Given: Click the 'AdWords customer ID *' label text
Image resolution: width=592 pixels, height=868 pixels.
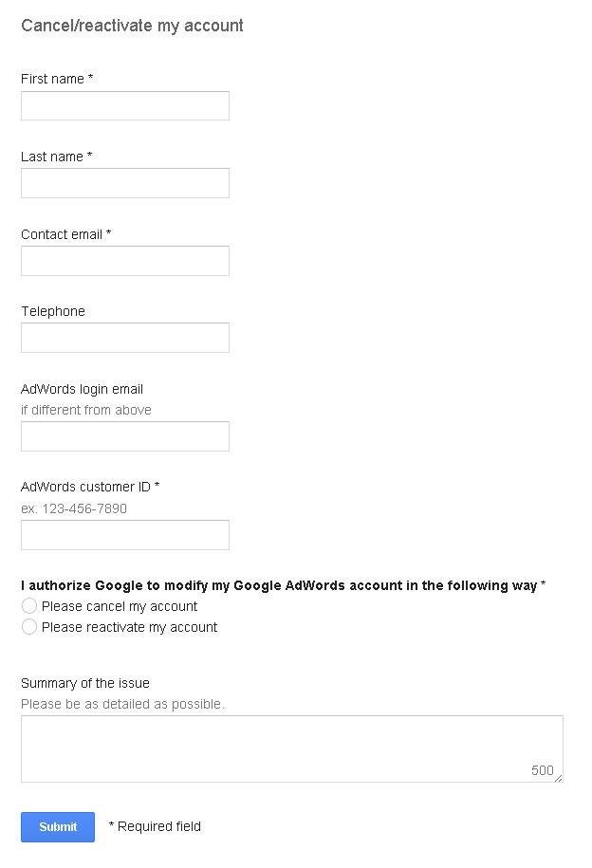Looking at the screenshot, I should (90, 487).
